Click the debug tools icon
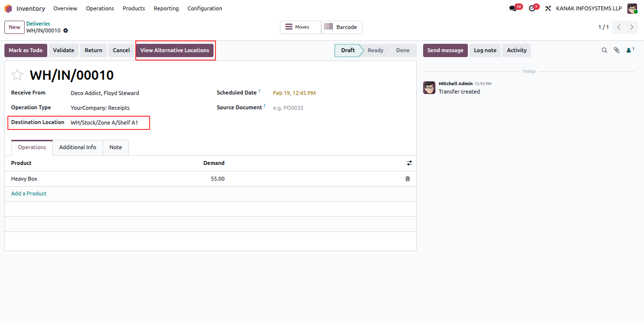The image size is (644, 321). tap(548, 8)
